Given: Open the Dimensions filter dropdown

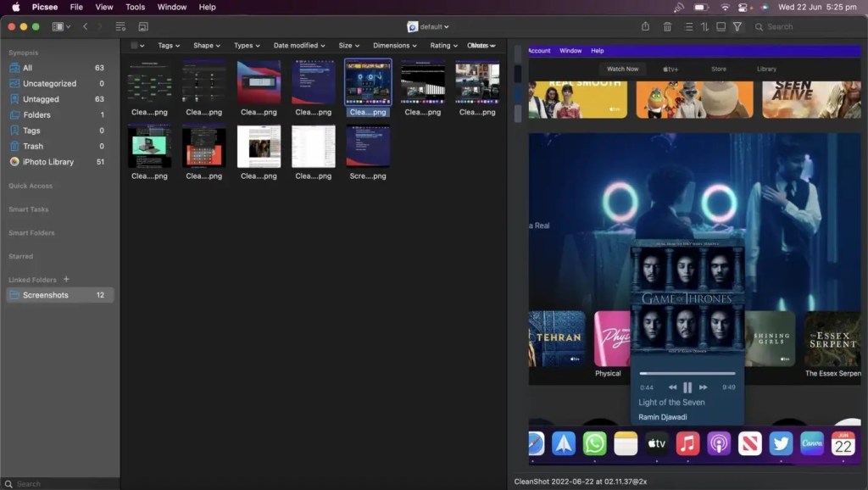Looking at the screenshot, I should click(x=395, y=46).
